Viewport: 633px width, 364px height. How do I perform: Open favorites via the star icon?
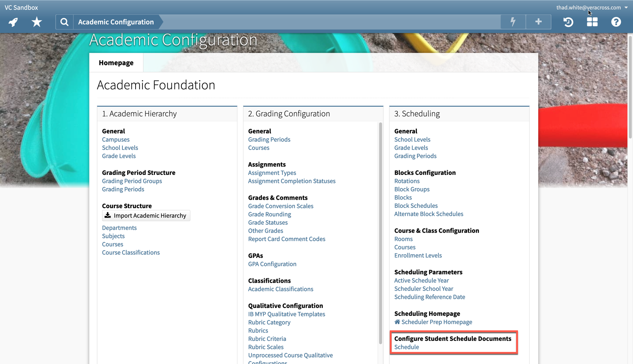coord(37,22)
